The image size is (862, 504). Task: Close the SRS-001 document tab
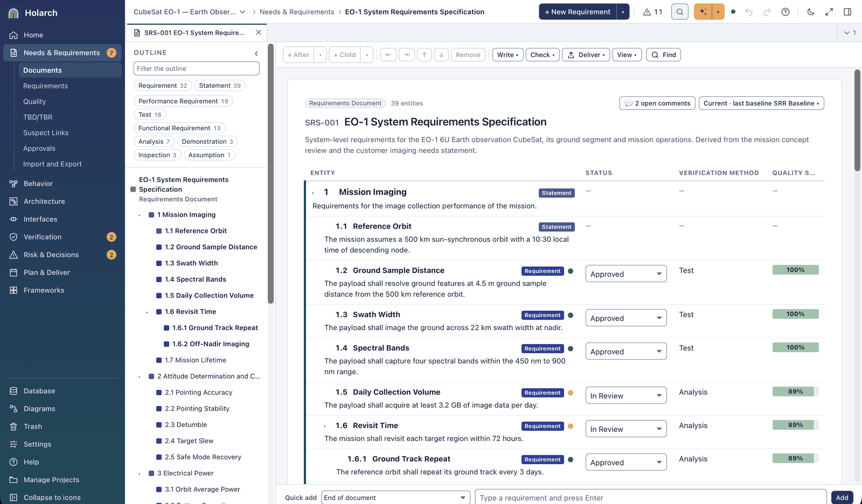click(x=259, y=32)
